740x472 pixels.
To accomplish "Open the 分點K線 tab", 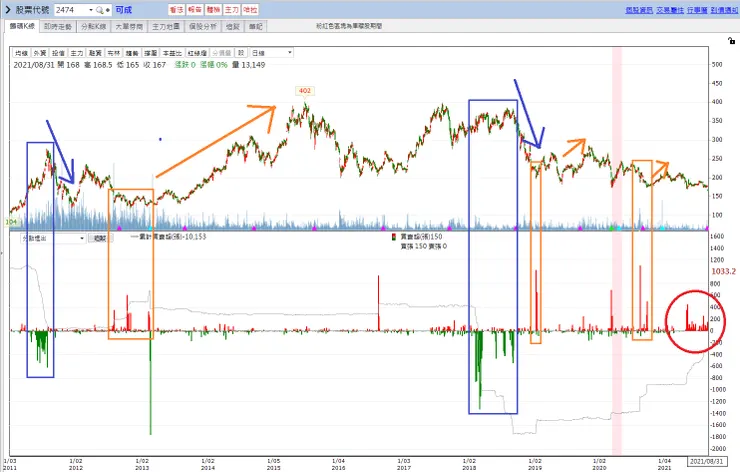I will tap(93, 26).
